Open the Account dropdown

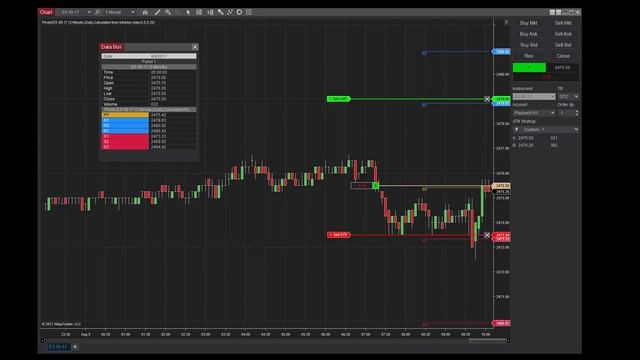click(534, 113)
